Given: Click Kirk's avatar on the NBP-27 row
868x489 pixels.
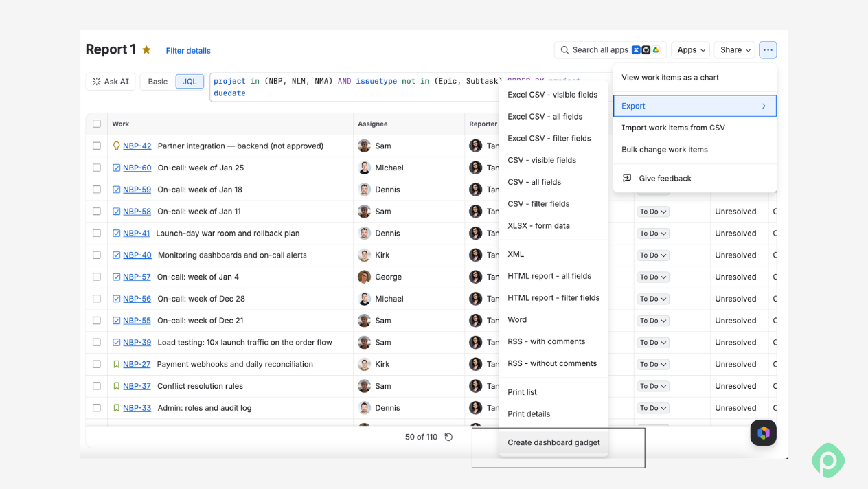Looking at the screenshot, I should 364,364.
